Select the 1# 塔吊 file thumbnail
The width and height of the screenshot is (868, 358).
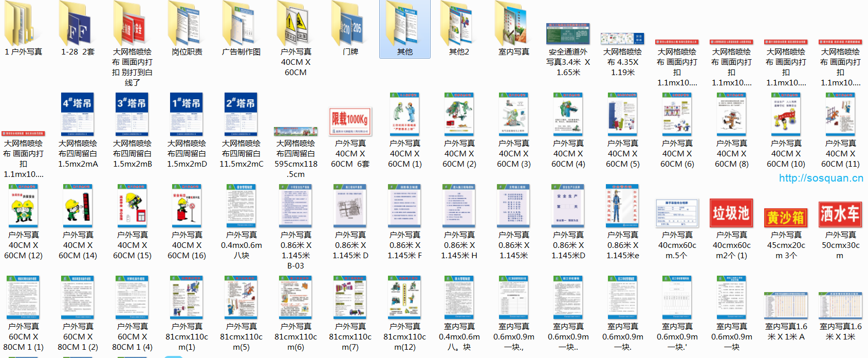187,114
